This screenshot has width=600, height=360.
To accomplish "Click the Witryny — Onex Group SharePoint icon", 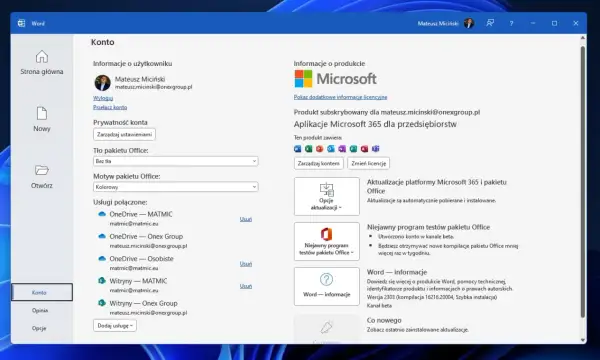I will coord(102,303).
